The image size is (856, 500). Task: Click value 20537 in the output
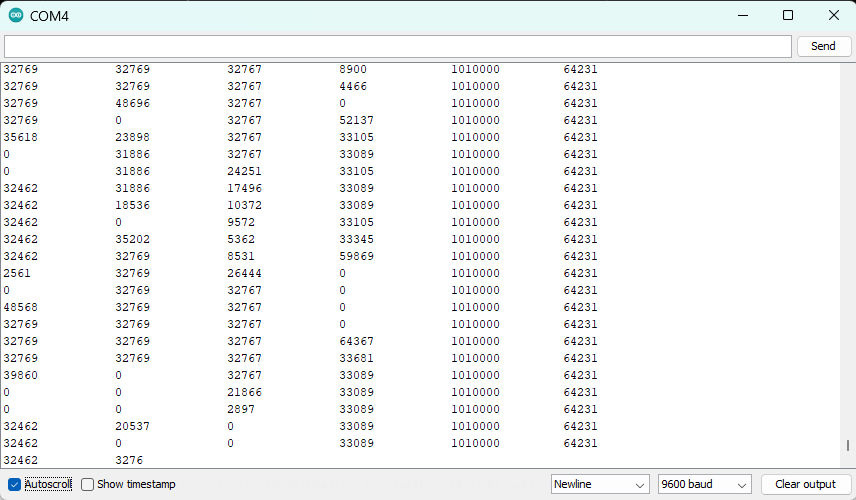(132, 426)
